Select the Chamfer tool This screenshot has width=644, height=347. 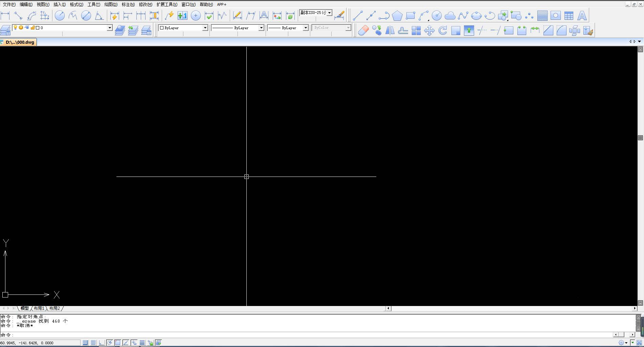548,30
